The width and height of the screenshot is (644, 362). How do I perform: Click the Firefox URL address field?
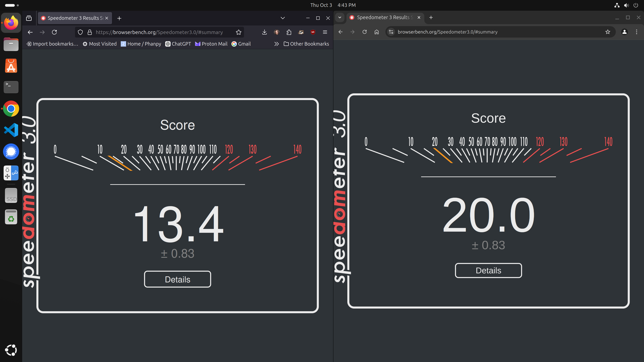[159, 32]
